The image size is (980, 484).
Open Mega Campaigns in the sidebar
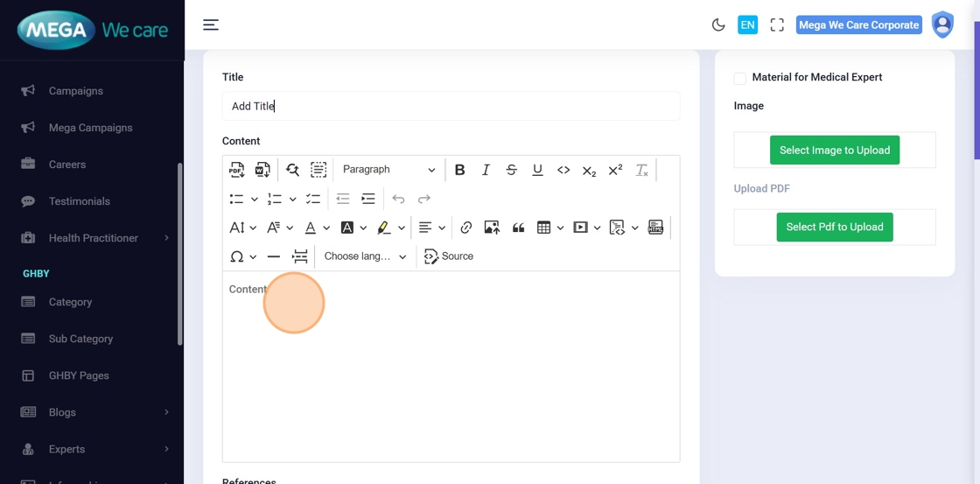coord(90,128)
